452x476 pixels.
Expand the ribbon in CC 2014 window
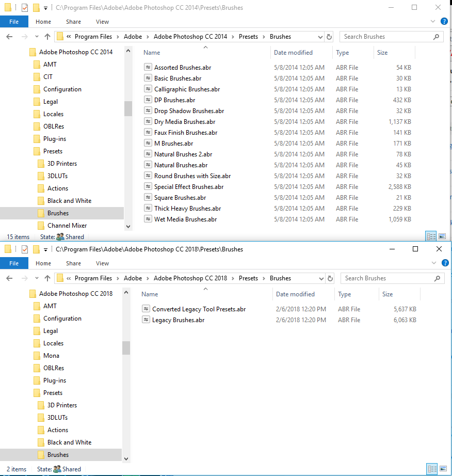433,21
